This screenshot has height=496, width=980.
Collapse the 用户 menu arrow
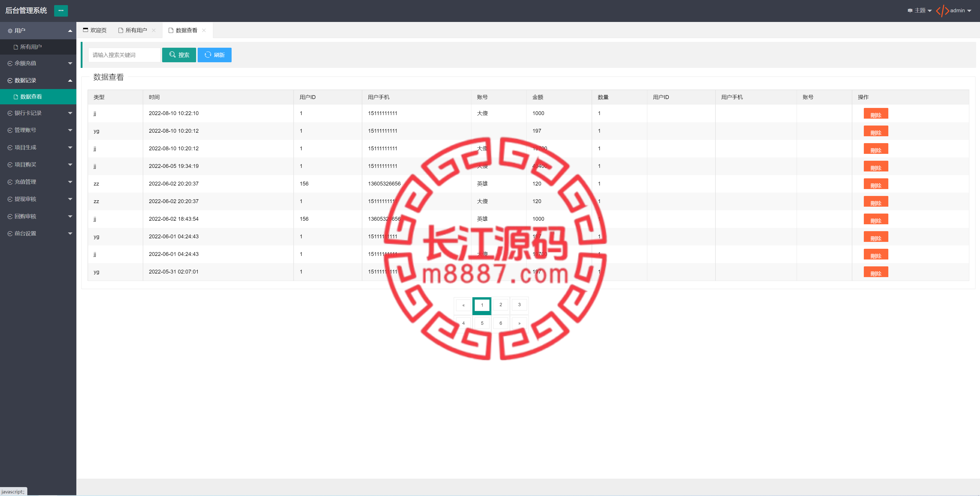coord(70,31)
